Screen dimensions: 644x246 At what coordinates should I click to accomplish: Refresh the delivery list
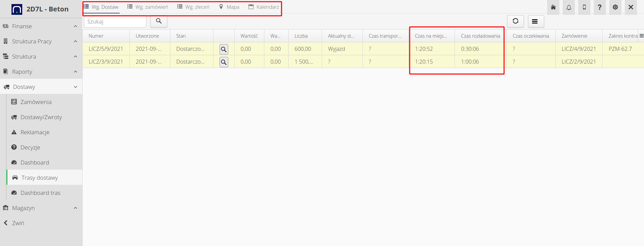[x=515, y=21]
